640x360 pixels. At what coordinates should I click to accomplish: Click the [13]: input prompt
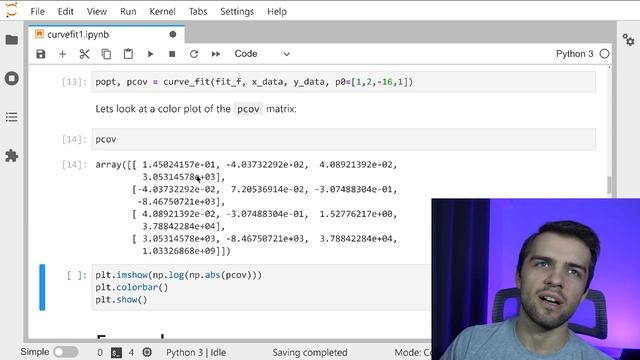tap(74, 82)
